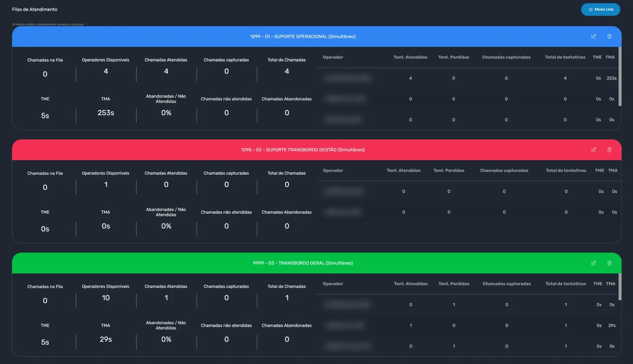Click the SUPORTE OPERACIONAL operator table scrollbar
The height and width of the screenshot is (364, 633).
[620, 76]
